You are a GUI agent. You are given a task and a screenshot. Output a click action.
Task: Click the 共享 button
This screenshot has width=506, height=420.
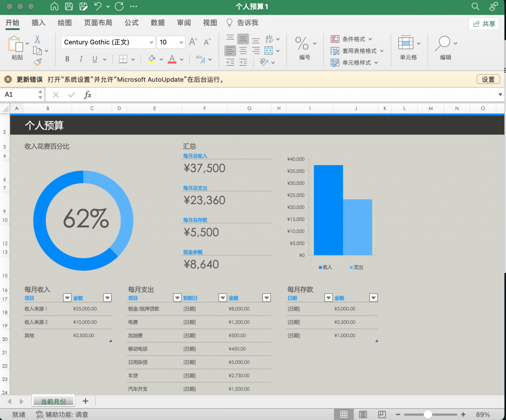[483, 23]
